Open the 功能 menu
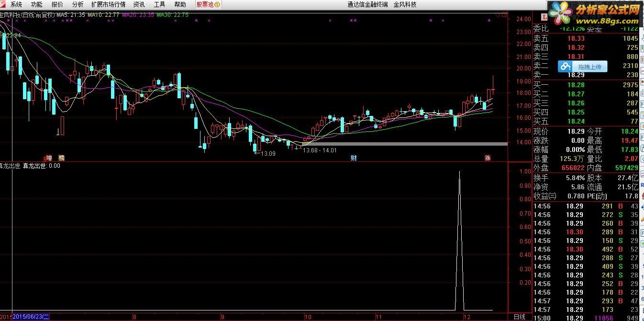644x321 pixels. [36, 4]
